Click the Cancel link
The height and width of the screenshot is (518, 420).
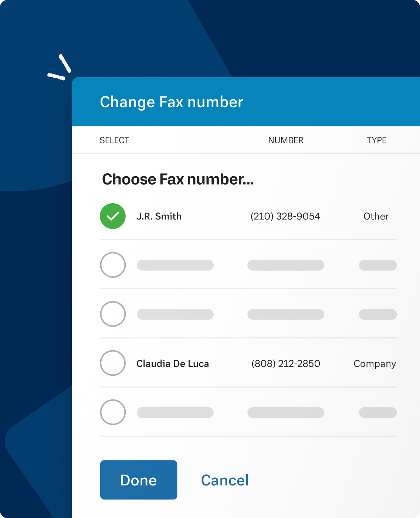click(x=224, y=480)
